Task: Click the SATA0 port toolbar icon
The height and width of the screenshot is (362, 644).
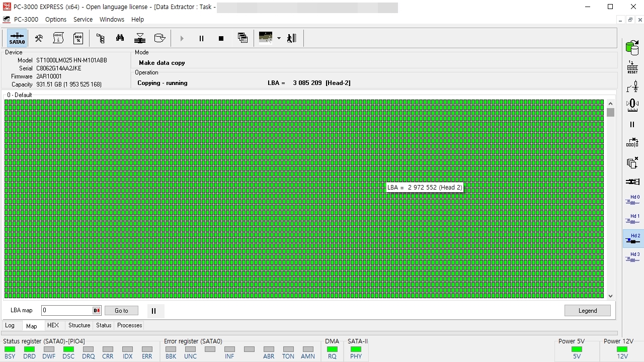Action: 17,38
